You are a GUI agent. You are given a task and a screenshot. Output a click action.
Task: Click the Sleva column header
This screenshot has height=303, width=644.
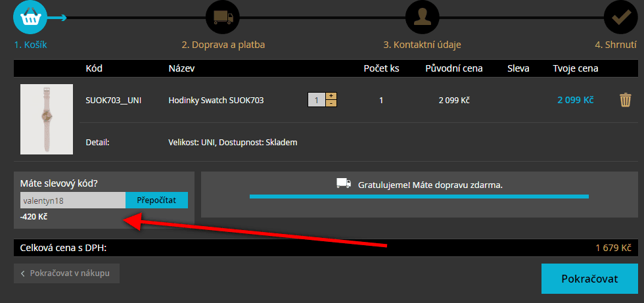pyautogui.click(x=518, y=68)
